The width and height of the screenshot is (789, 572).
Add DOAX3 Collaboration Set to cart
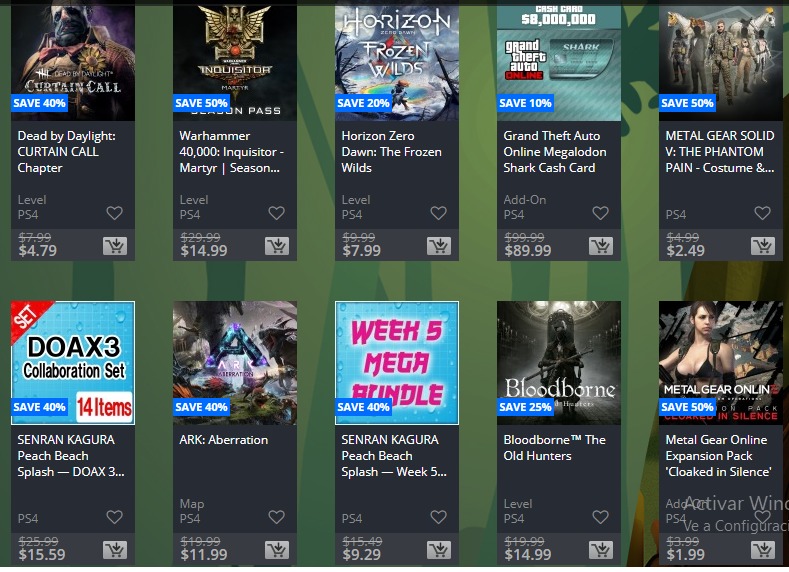coord(115,550)
